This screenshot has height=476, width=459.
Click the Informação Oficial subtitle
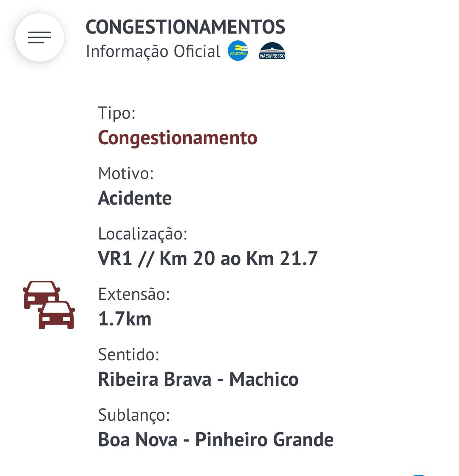coord(153,51)
